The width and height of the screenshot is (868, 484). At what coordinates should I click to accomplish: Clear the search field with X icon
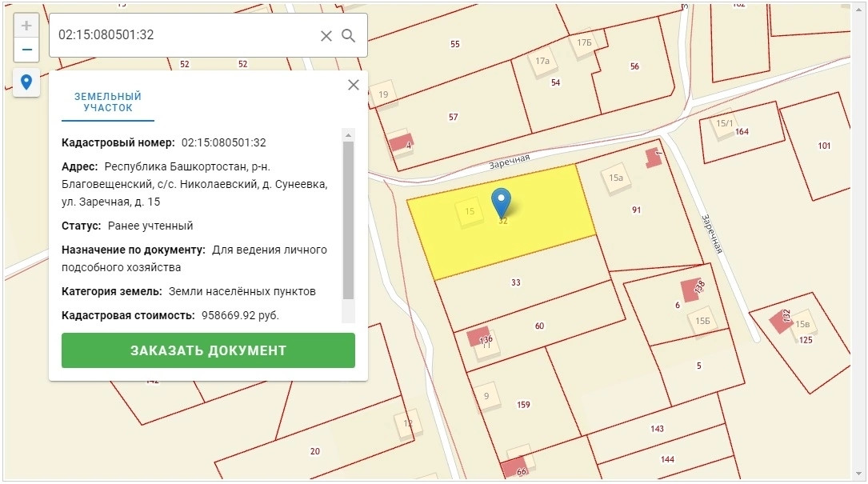coord(326,36)
